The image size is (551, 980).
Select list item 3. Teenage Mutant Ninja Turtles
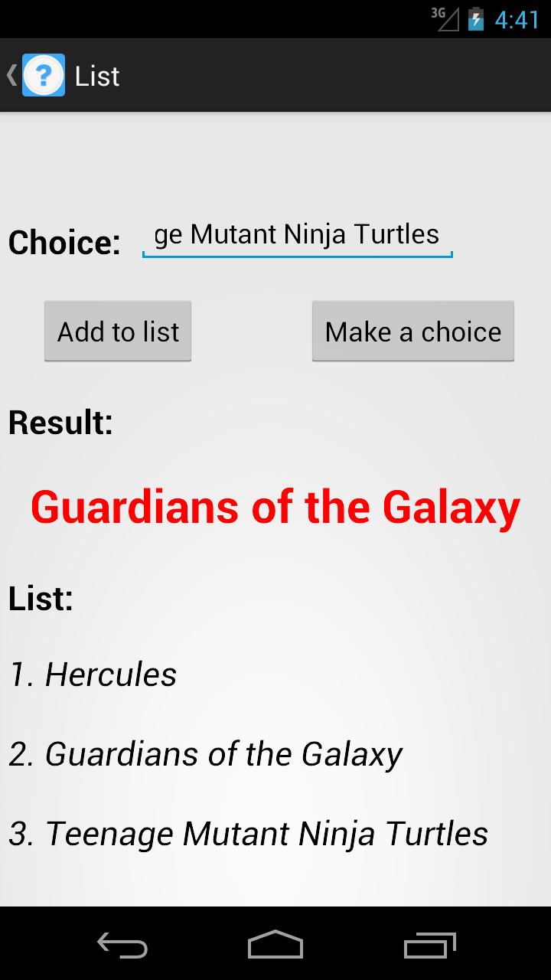coord(249,834)
